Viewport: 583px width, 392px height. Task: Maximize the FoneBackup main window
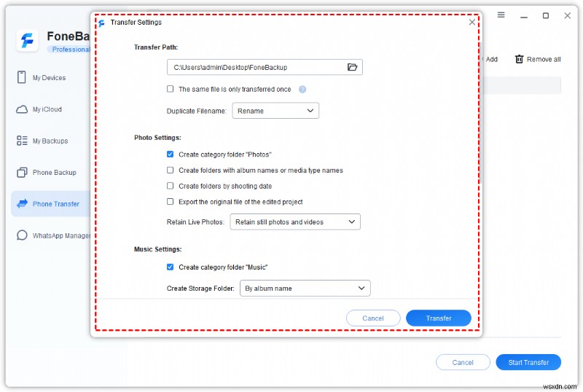(545, 15)
